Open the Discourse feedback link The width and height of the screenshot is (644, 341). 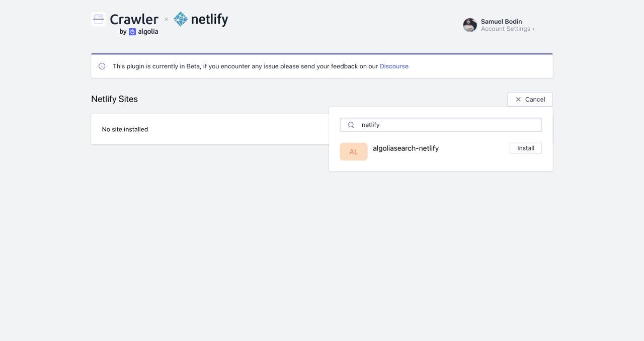click(394, 66)
